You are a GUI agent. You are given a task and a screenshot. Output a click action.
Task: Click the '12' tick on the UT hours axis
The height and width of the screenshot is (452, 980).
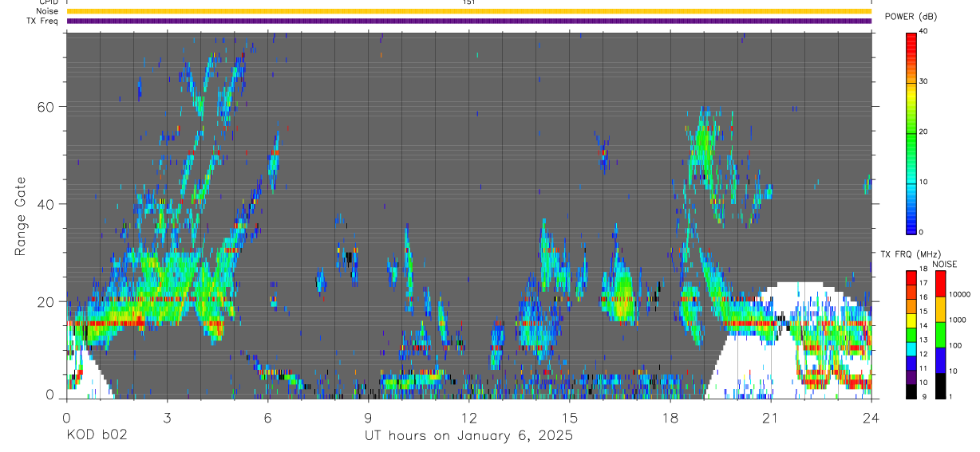click(468, 417)
